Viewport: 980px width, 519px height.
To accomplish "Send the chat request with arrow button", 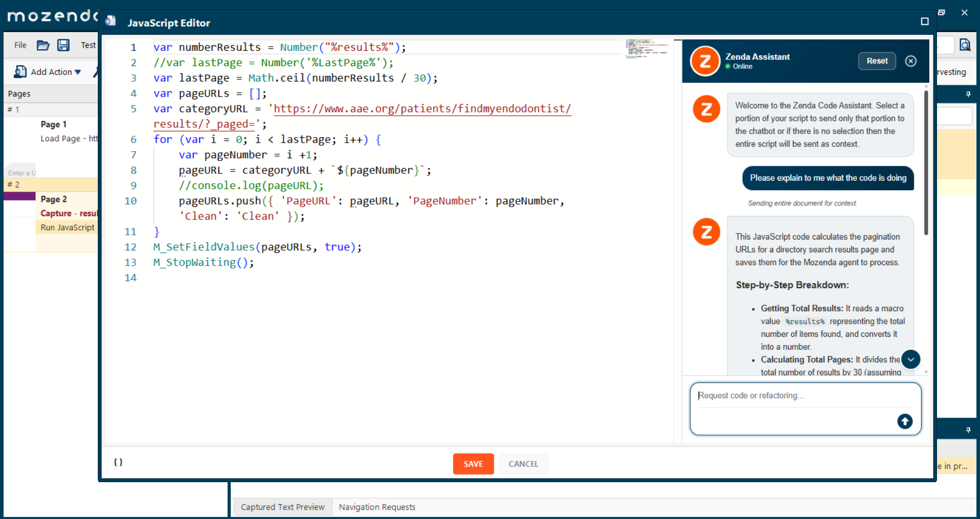I will pyautogui.click(x=905, y=421).
